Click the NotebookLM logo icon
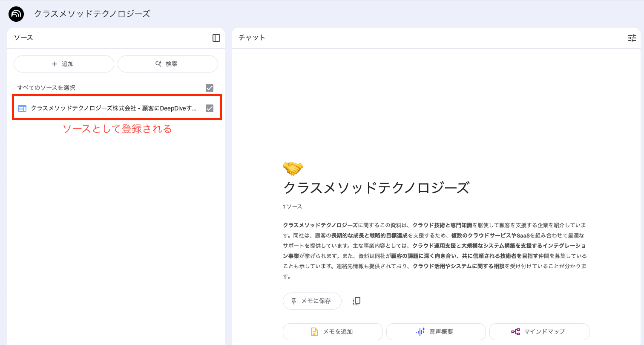 pyautogui.click(x=16, y=14)
